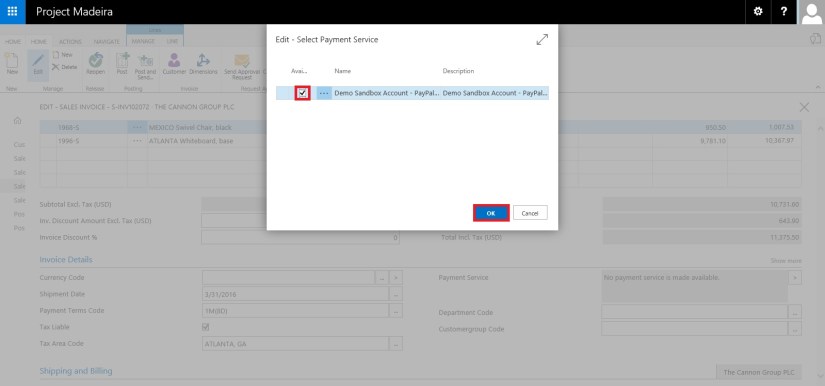Click item number 1996-S in lines

pos(69,141)
